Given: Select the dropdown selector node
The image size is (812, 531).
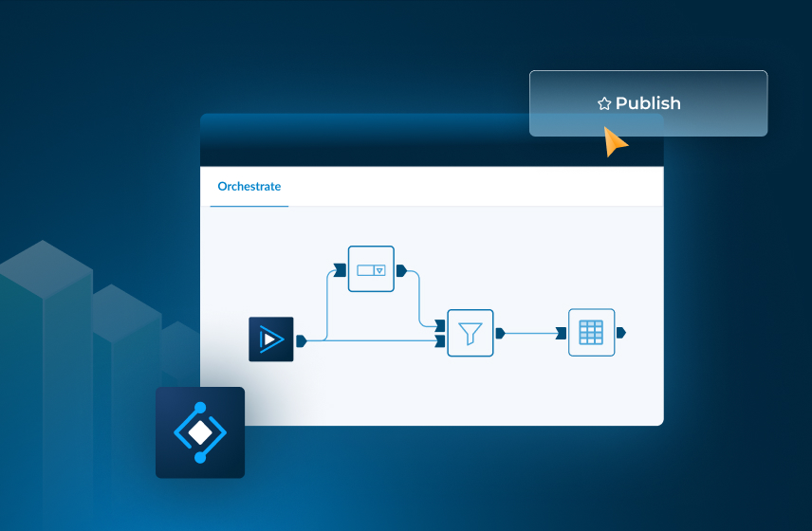Looking at the screenshot, I should tap(370, 269).
